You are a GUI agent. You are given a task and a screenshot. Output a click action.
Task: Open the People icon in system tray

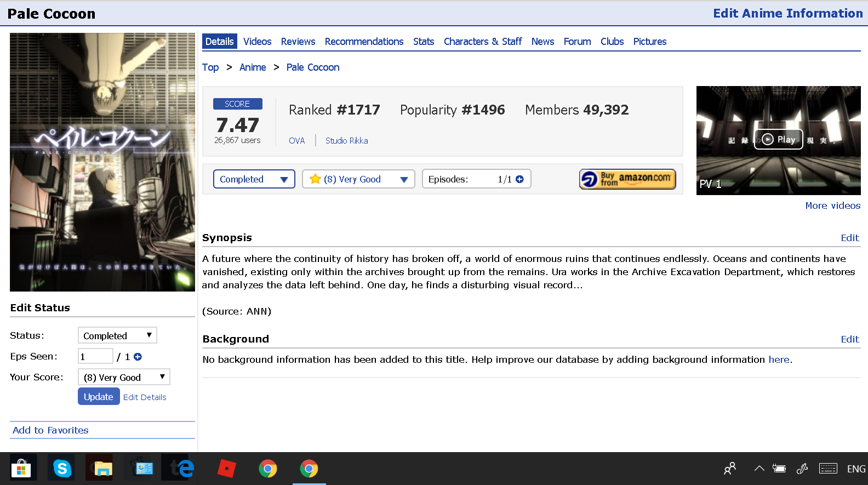(730, 469)
